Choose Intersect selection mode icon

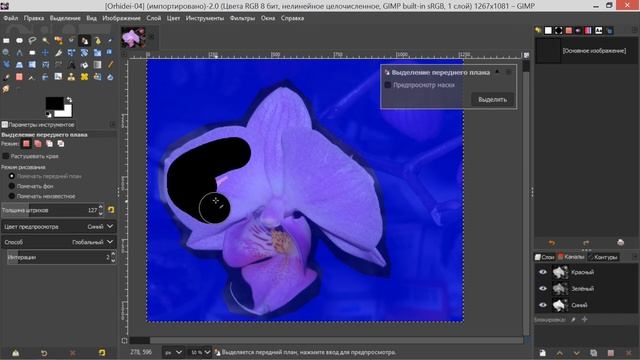tap(60, 144)
